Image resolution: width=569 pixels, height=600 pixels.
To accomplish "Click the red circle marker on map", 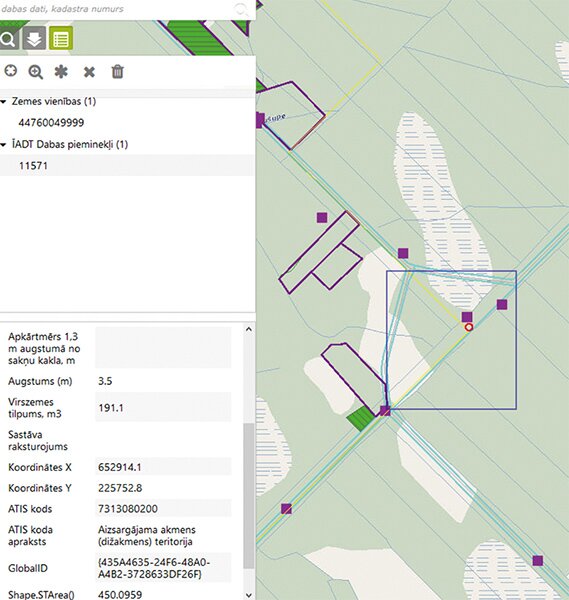I will click(x=469, y=327).
